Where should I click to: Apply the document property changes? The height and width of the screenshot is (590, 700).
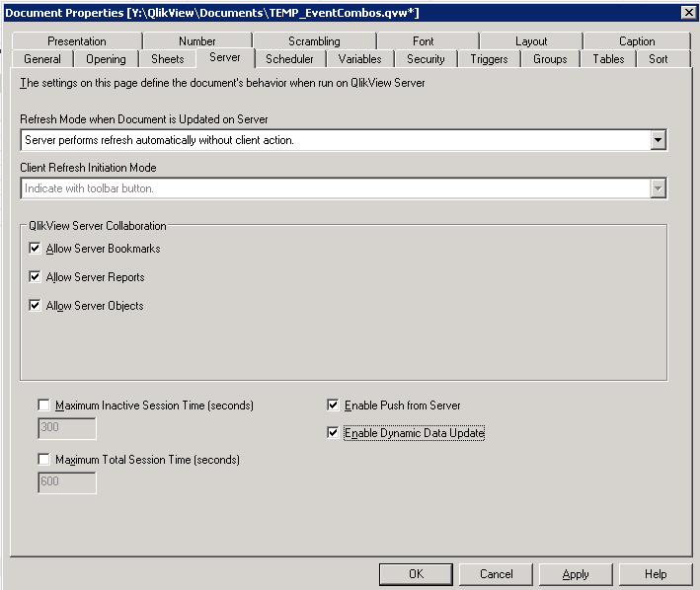pyautogui.click(x=576, y=574)
